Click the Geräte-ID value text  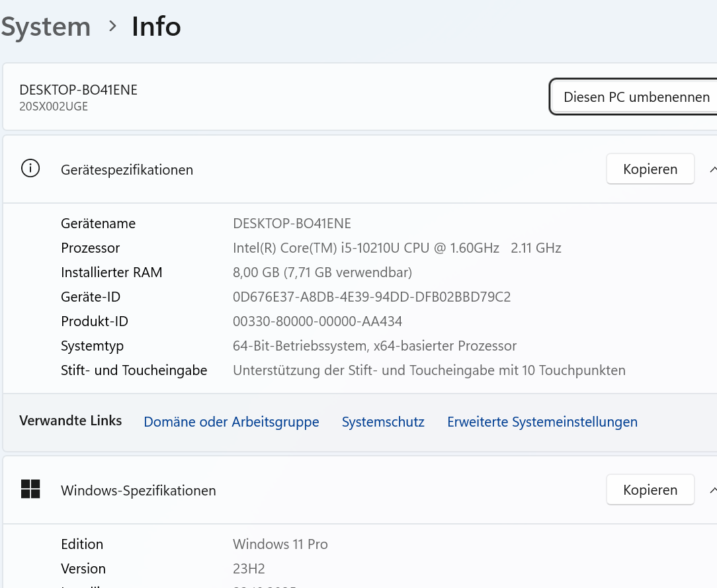pos(372,297)
